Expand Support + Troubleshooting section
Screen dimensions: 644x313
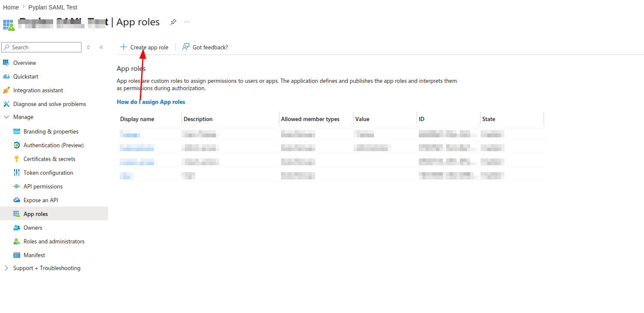pyautogui.click(x=6, y=268)
